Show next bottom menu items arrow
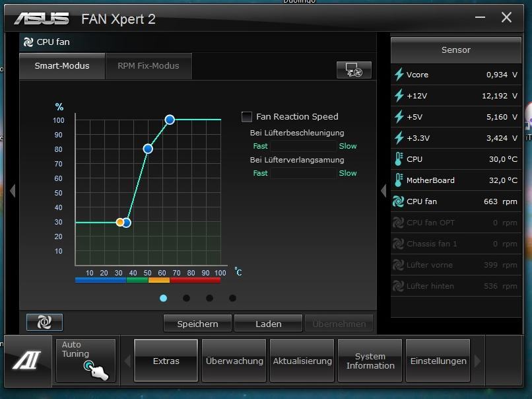This screenshot has height=399, width=532. pos(477,361)
